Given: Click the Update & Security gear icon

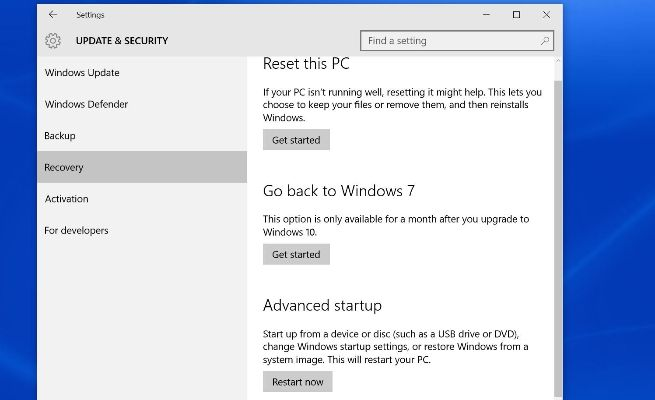Looking at the screenshot, I should [x=53, y=41].
